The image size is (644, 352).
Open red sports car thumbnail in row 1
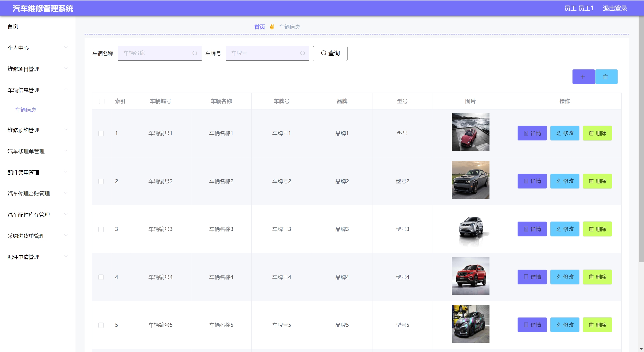(470, 132)
